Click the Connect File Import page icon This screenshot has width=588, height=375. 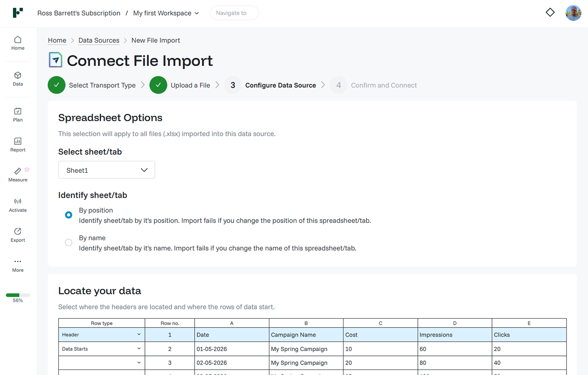pyautogui.click(x=55, y=60)
